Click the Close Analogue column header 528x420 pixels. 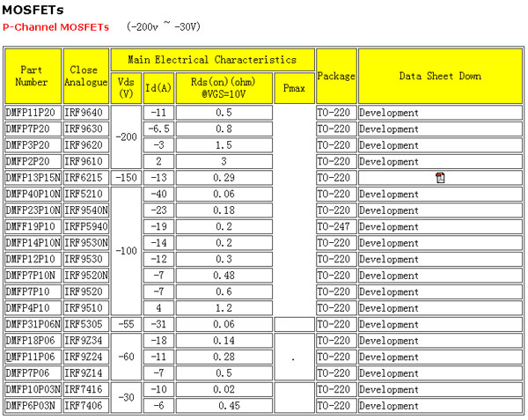click(x=86, y=76)
